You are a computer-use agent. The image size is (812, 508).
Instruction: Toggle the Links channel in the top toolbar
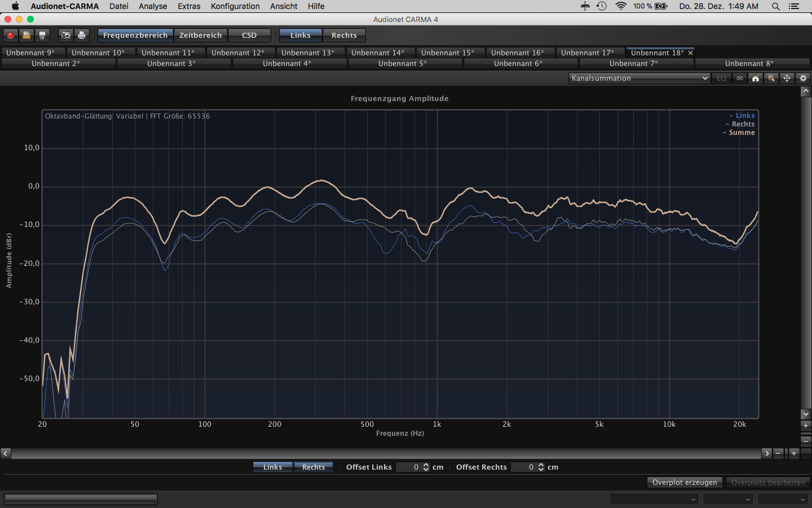(x=301, y=35)
